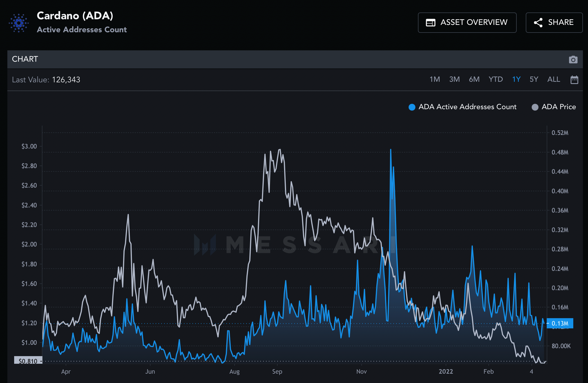Click the $3.00 price axis label
588x383 pixels.
click(x=29, y=146)
